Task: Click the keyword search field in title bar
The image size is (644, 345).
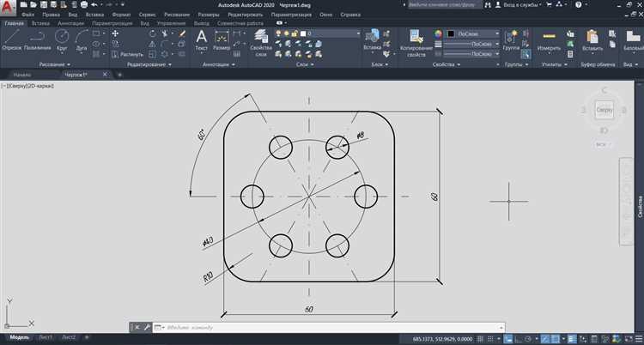Action: pos(445,5)
